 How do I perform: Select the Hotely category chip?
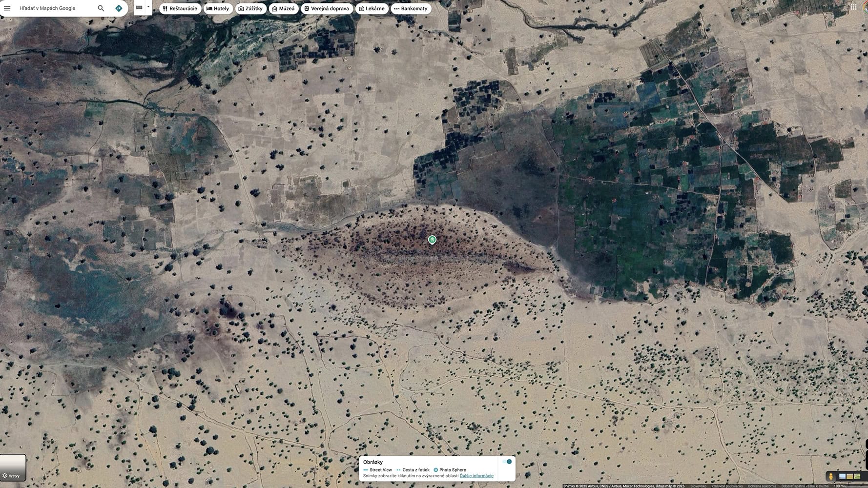click(218, 9)
